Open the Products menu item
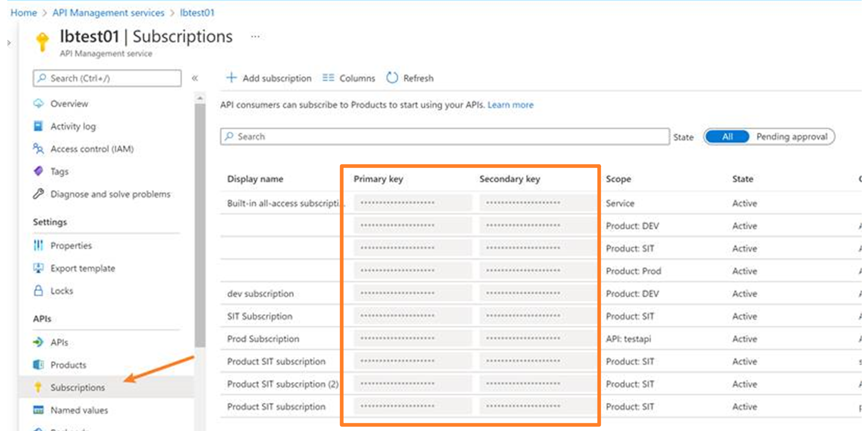The width and height of the screenshot is (868, 431). pos(68,365)
